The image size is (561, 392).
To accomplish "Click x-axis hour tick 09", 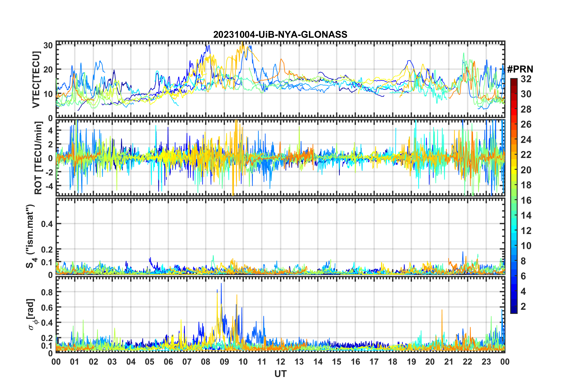I will 224,362.
